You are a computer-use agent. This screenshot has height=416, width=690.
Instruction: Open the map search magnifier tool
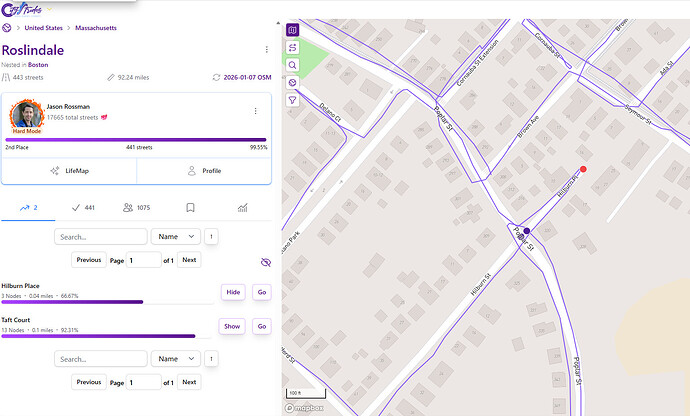tap(292, 65)
